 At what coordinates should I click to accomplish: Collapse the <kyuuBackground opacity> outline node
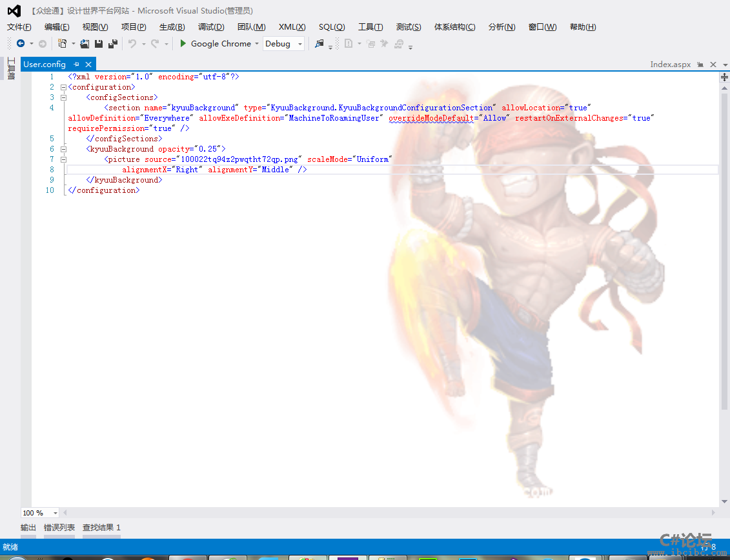pyautogui.click(x=63, y=149)
